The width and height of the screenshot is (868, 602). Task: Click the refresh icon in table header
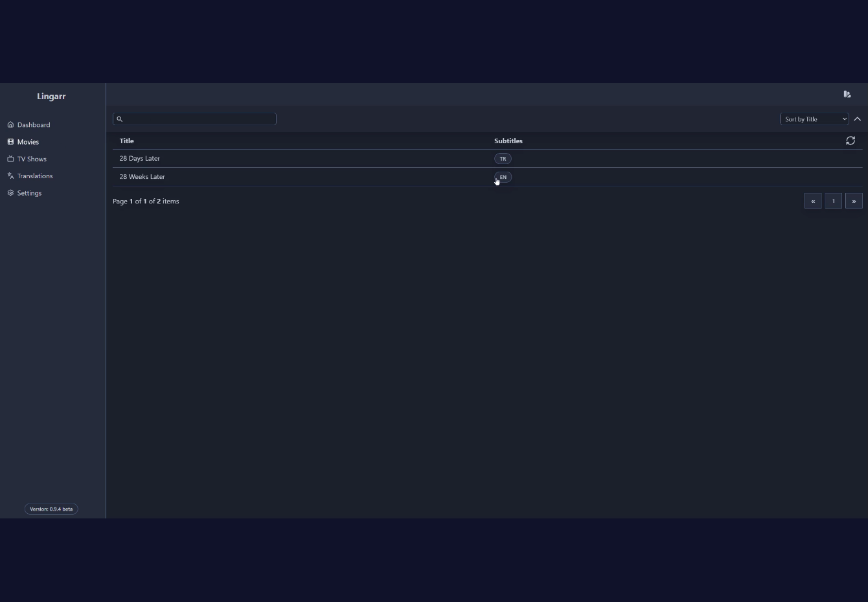[x=851, y=141]
